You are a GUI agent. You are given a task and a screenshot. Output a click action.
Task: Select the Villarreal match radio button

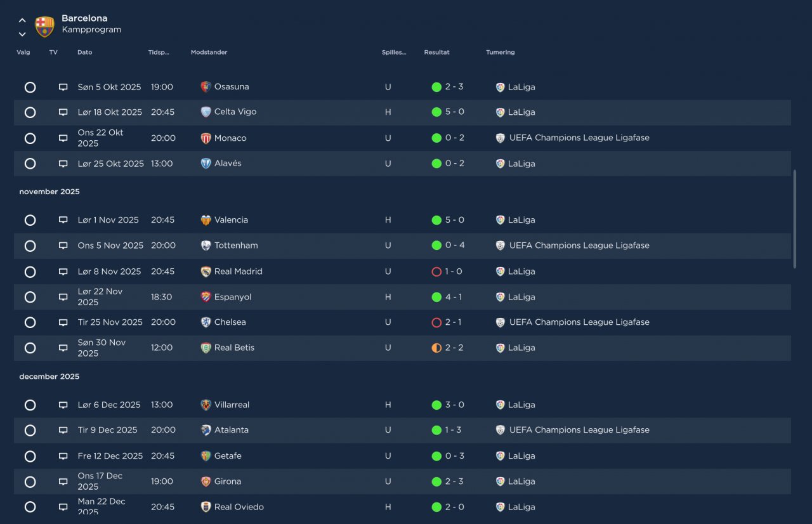click(30, 405)
